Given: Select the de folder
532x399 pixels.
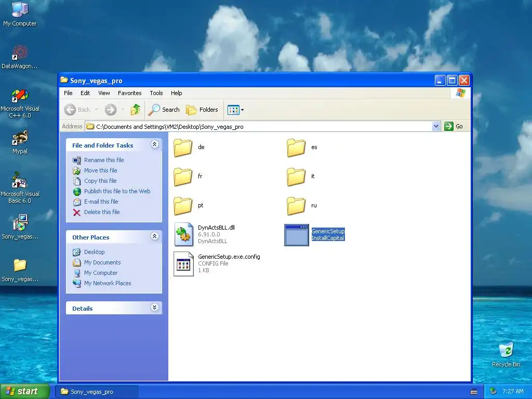Looking at the screenshot, I should (x=183, y=148).
